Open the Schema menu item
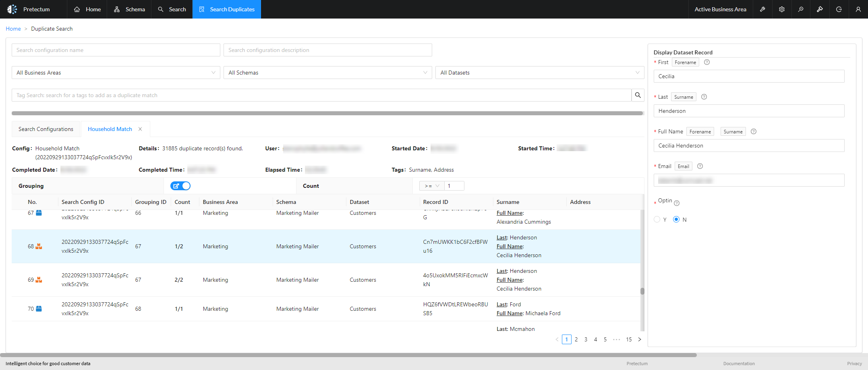The height and width of the screenshot is (370, 868). tap(129, 9)
